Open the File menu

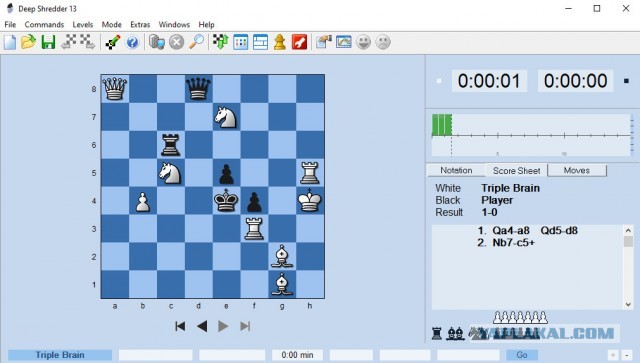10,24
